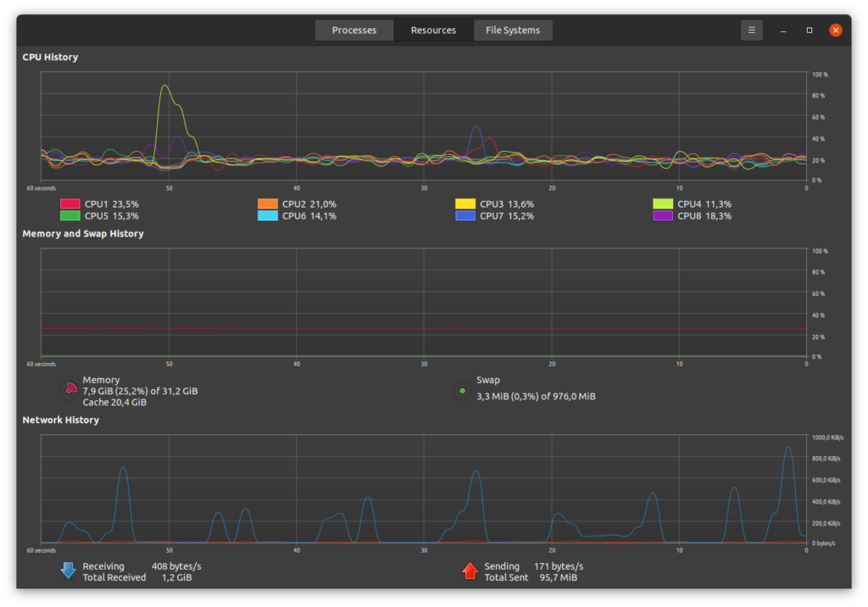The width and height of the screenshot is (868, 607).
Task: Click the Cache 20,4 GiB text
Action: 114,403
